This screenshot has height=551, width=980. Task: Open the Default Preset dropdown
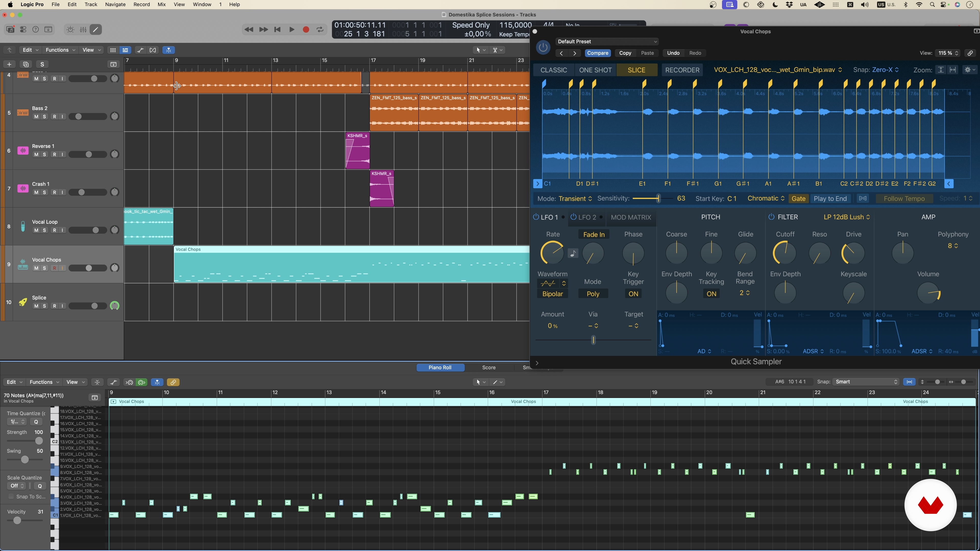tap(607, 41)
